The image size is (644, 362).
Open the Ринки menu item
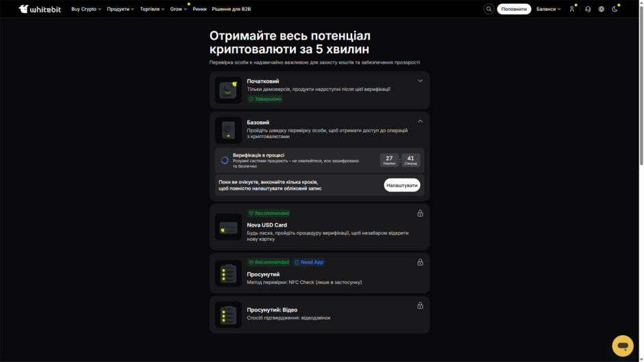(199, 9)
